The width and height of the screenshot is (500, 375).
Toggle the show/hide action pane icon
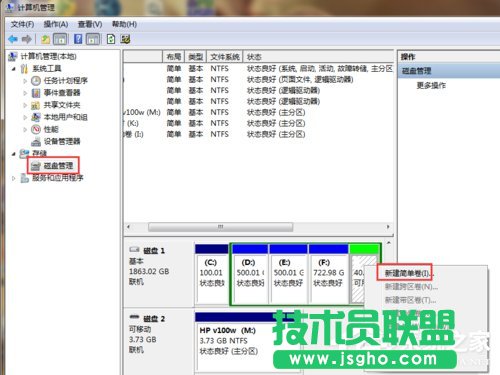tap(93, 39)
